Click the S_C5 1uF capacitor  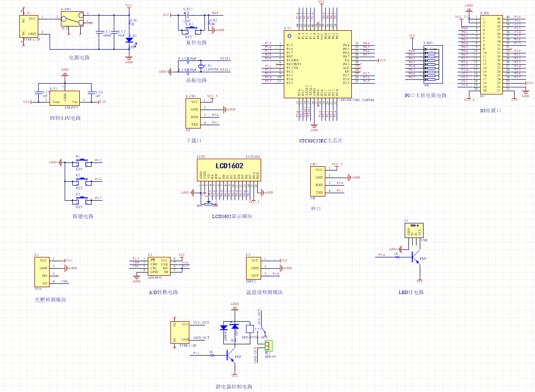coord(38,92)
